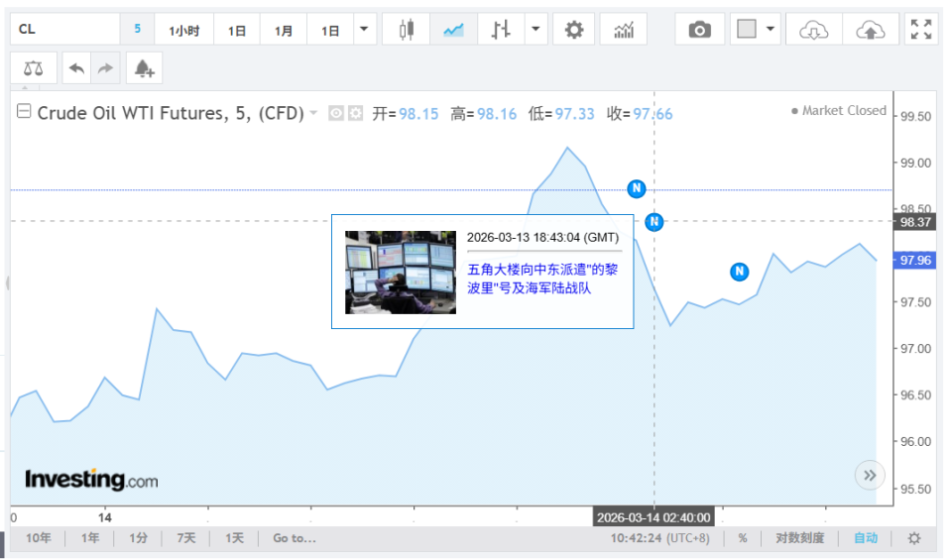Set range to 10年
The height and width of the screenshot is (560, 952).
point(39,538)
